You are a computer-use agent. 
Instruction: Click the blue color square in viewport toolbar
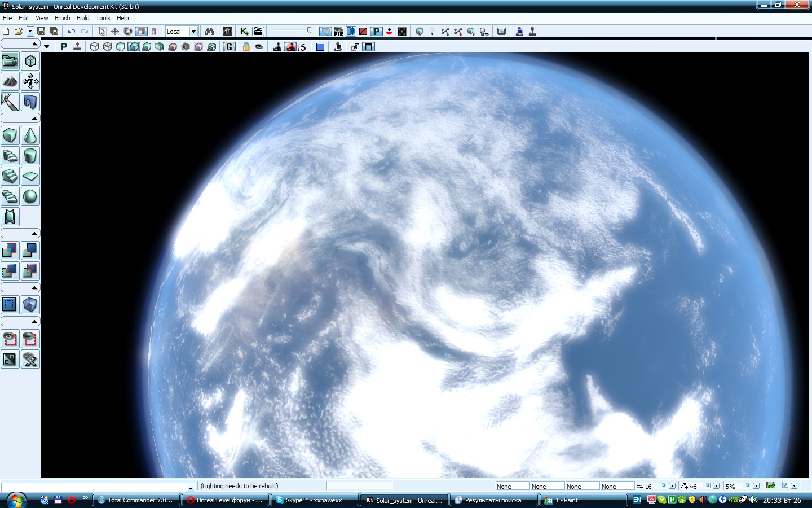point(320,47)
